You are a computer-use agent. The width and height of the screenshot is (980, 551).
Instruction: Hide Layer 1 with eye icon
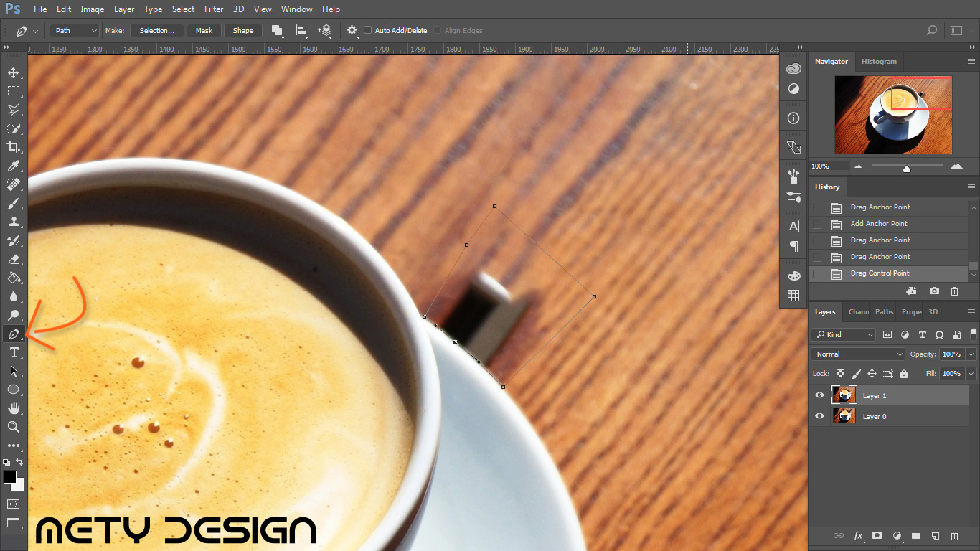pos(820,395)
